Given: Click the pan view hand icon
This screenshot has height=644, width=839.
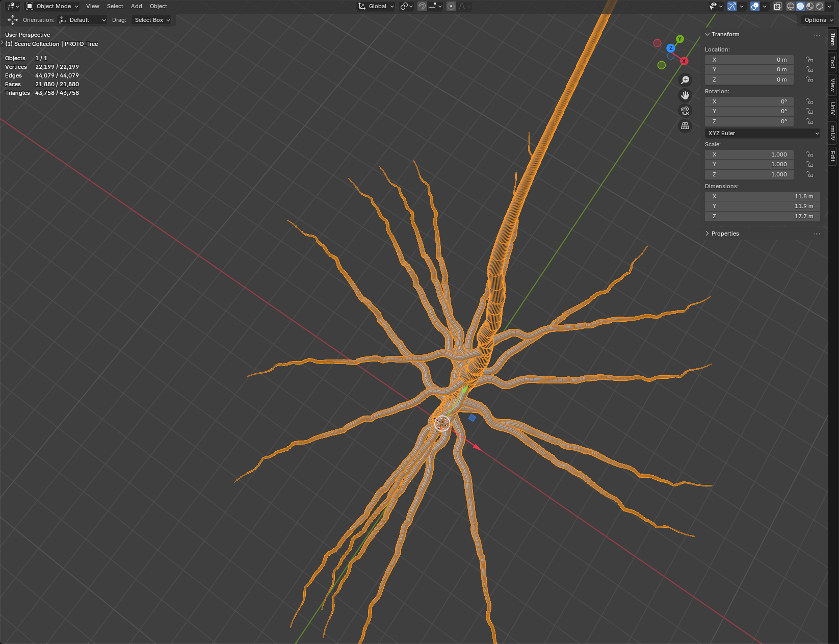Looking at the screenshot, I should (685, 95).
